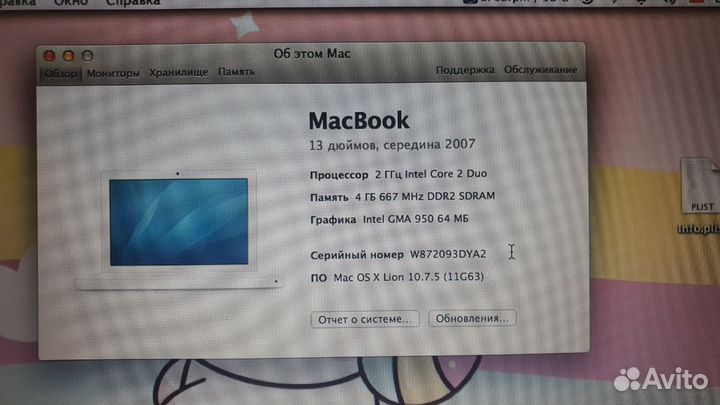Open the Справка menu in menu bar

click(133, 3)
